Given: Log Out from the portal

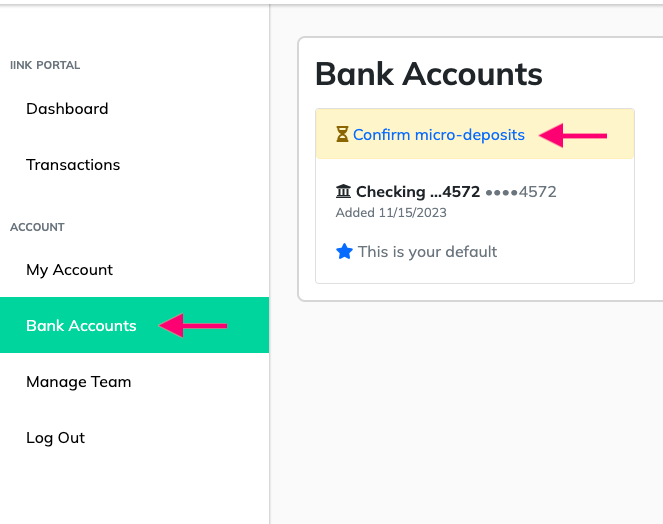Looking at the screenshot, I should [x=55, y=438].
